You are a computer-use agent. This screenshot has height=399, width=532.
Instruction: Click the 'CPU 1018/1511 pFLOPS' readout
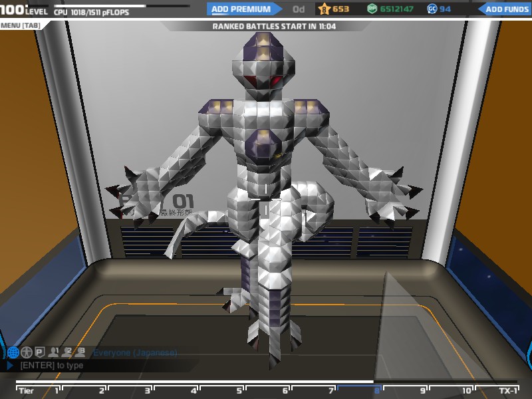pyautogui.click(x=92, y=13)
